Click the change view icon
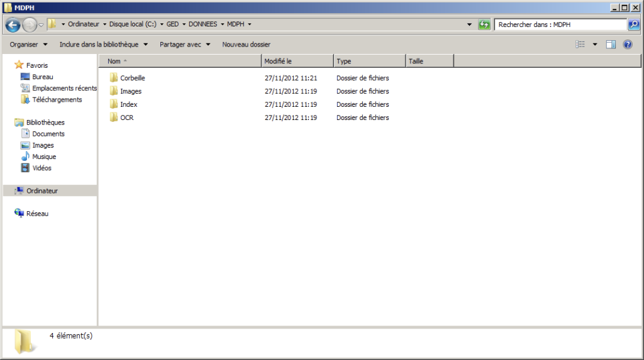This screenshot has width=644, height=360. [580, 45]
